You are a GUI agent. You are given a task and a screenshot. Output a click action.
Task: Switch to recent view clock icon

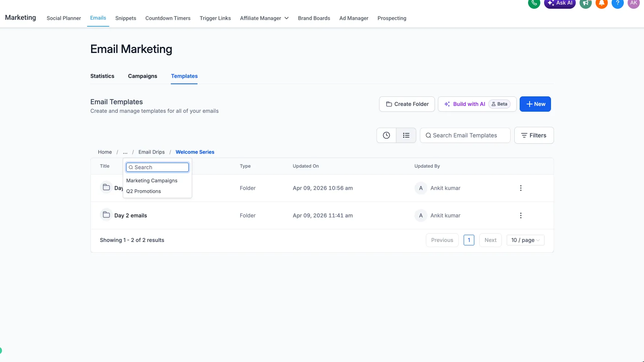[386, 135]
